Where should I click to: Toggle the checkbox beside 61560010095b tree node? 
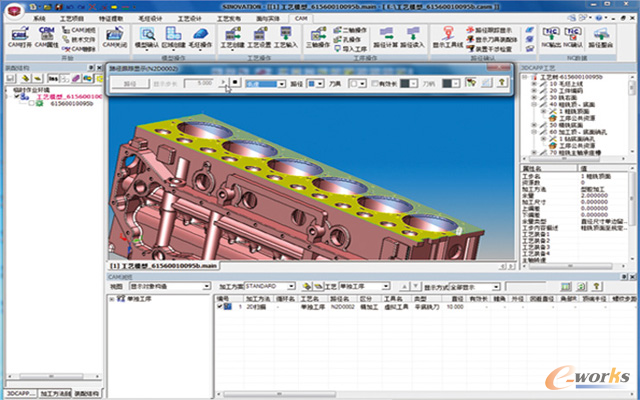31,103
